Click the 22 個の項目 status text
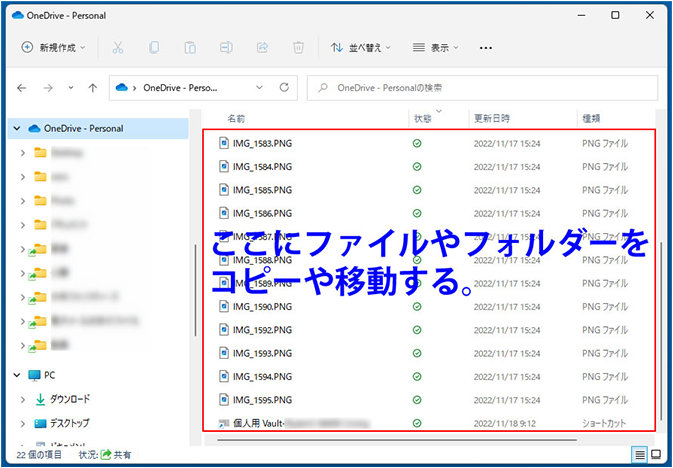 tap(39, 455)
